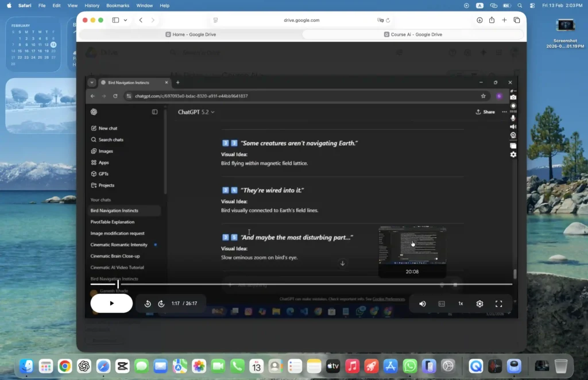Skip video forward 10 seconds
This screenshot has width=588, height=380.
pyautogui.click(x=161, y=304)
